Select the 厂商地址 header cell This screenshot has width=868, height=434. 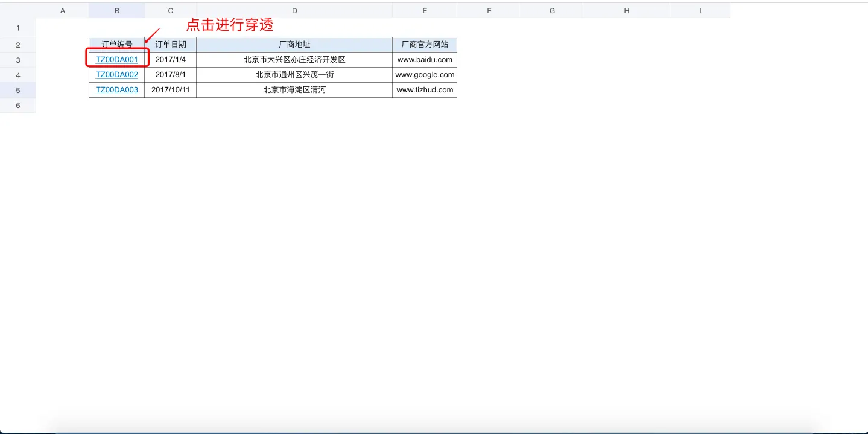(294, 45)
